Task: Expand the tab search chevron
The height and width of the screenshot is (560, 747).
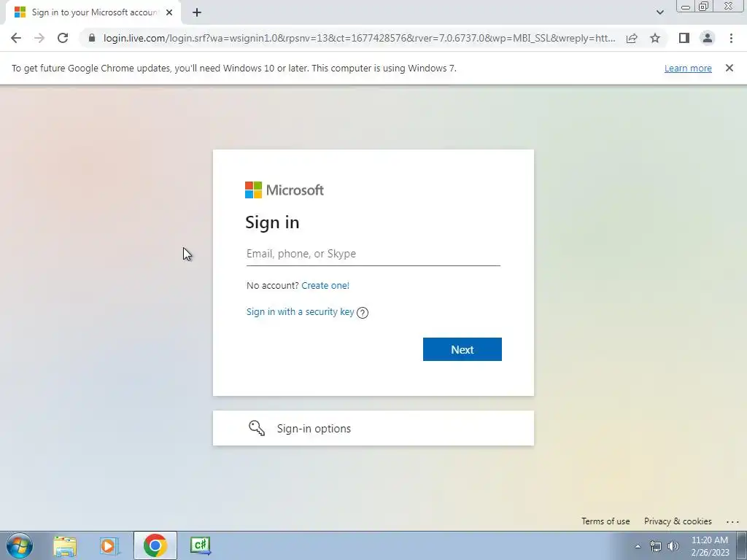Action: pos(659,12)
